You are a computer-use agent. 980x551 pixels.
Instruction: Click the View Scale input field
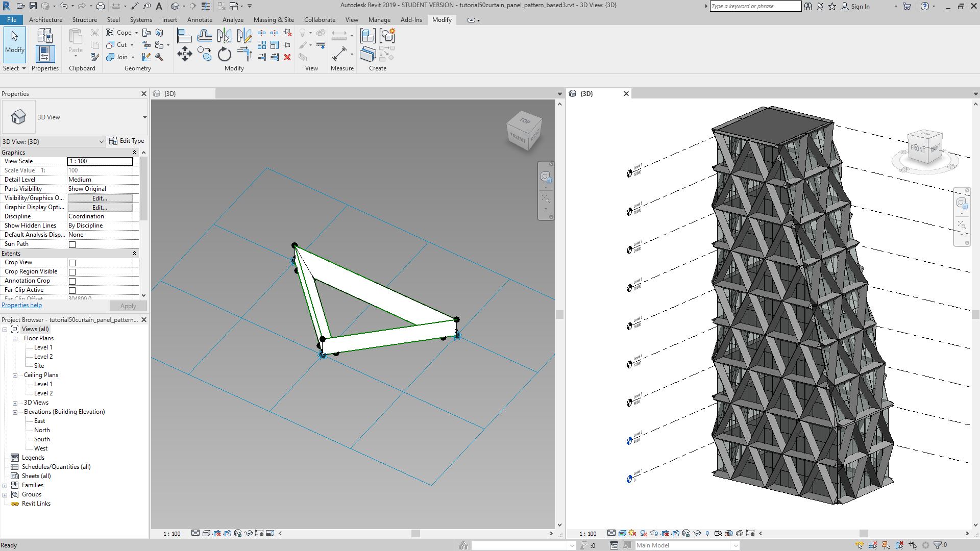[x=100, y=161]
